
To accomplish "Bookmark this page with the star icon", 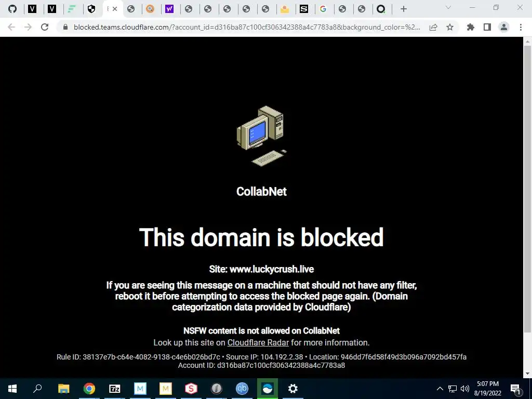I will (x=450, y=27).
